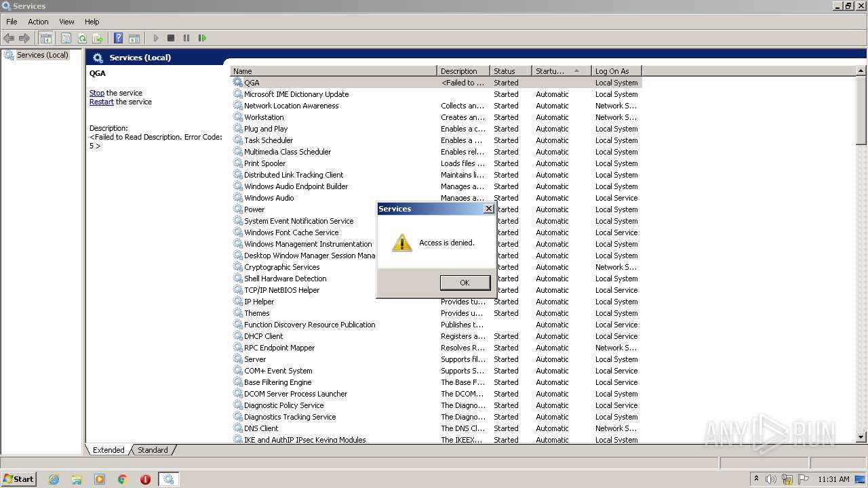This screenshot has height=488, width=868.
Task: Click the Stop Service square icon
Action: tap(171, 38)
